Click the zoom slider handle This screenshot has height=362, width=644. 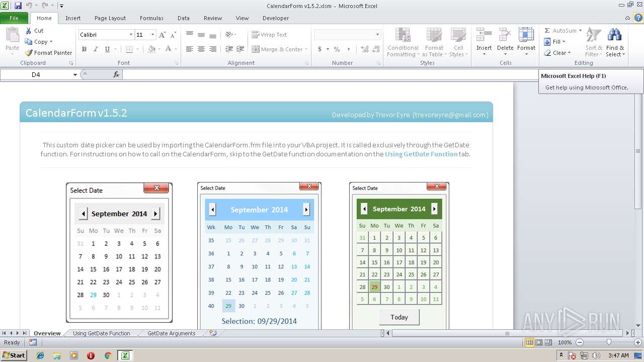tap(609, 342)
